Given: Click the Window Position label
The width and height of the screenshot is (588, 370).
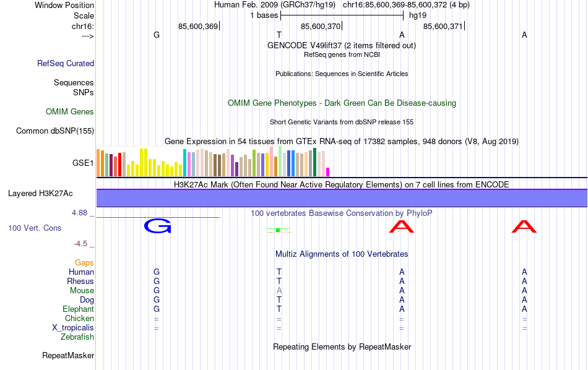Looking at the screenshot, I should coord(64,5).
